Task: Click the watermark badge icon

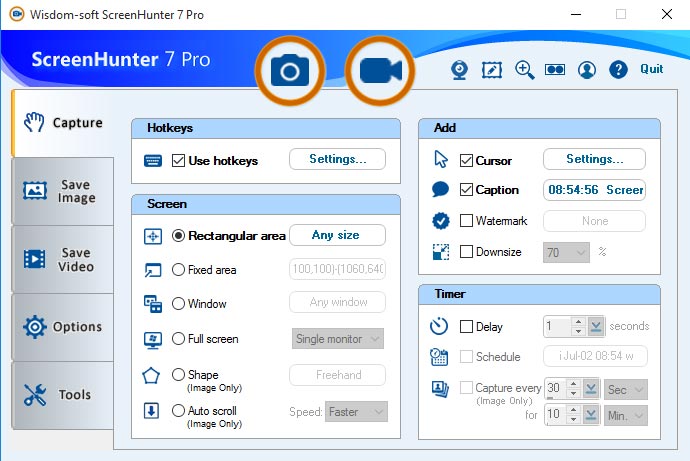Action: [441, 221]
